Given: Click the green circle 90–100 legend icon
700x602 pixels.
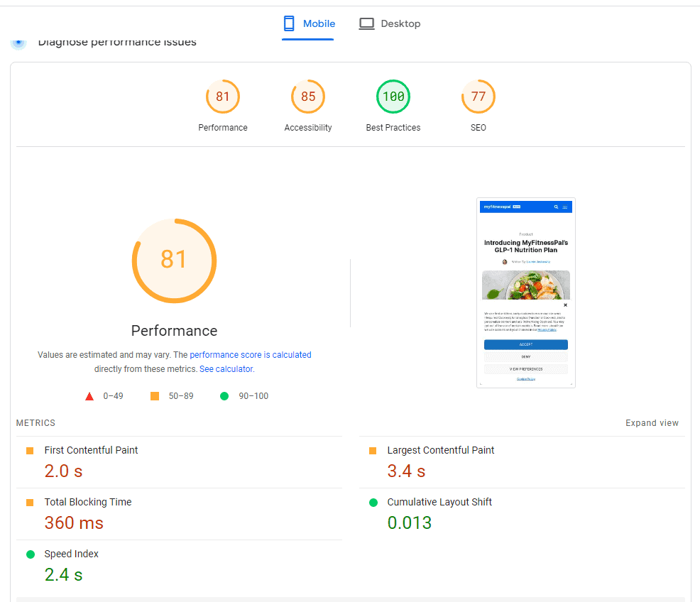Looking at the screenshot, I should tap(224, 396).
